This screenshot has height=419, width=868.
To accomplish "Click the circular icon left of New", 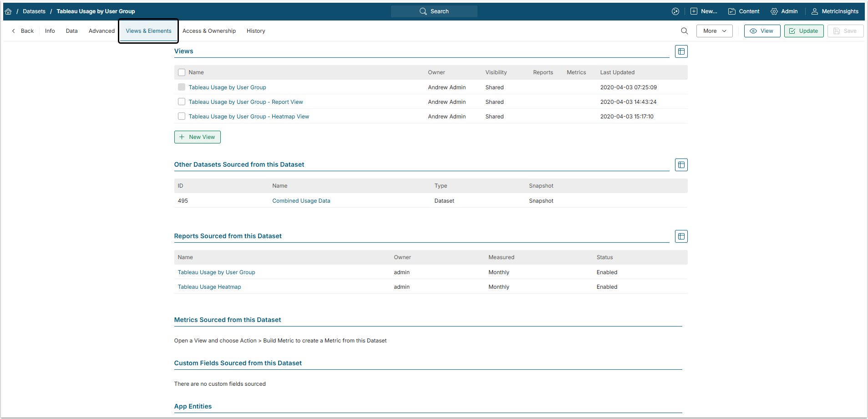I will [675, 11].
